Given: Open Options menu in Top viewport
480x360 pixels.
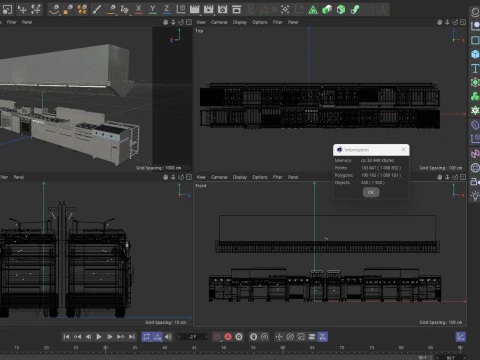Looking at the screenshot, I should click(260, 22).
